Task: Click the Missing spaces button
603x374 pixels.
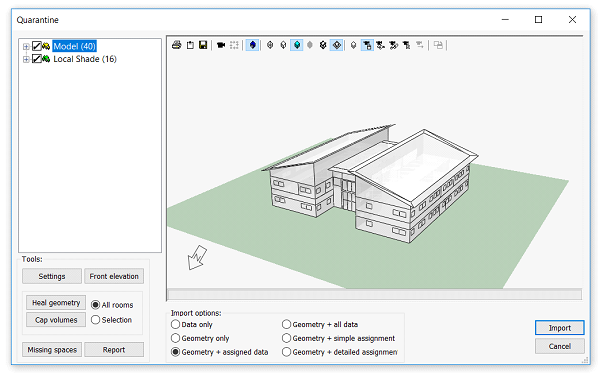Action: click(52, 350)
